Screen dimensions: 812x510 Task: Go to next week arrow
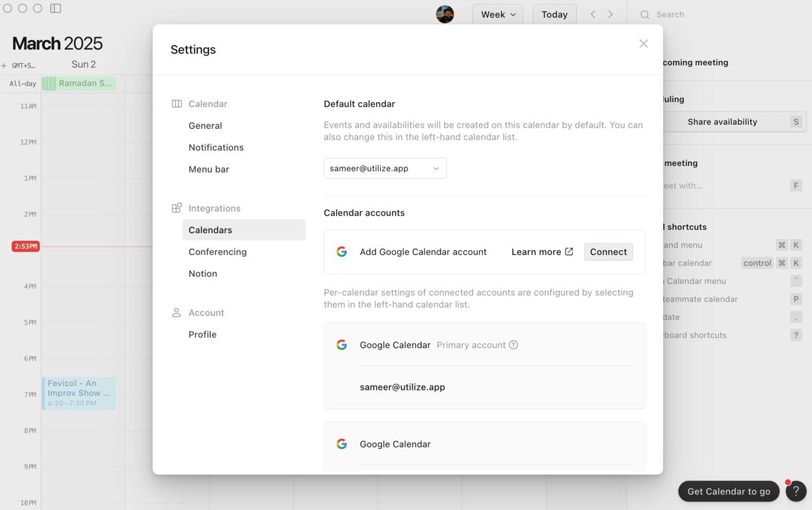[x=611, y=14]
